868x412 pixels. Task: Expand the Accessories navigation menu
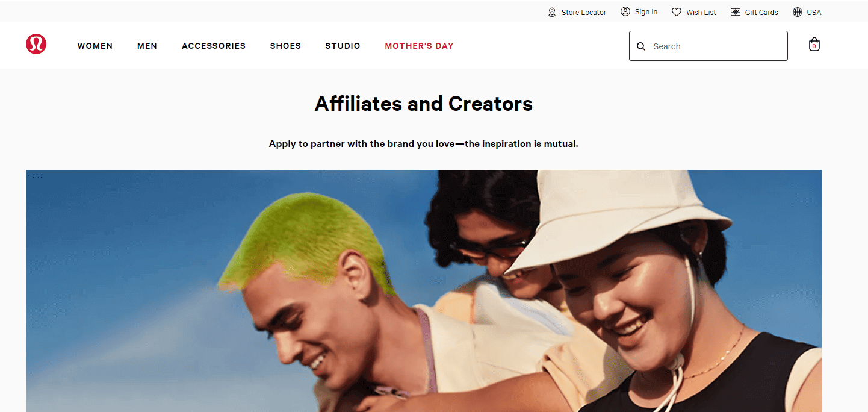coord(214,46)
